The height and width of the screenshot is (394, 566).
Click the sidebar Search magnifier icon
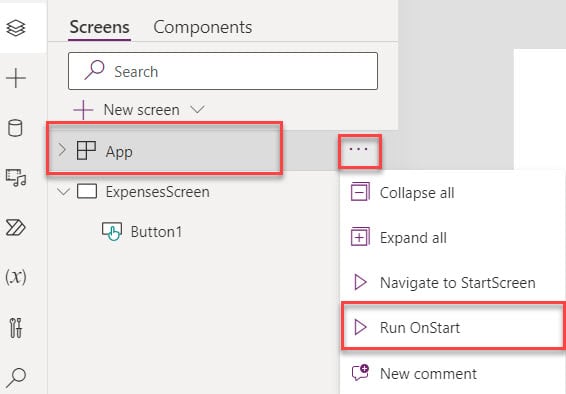click(x=16, y=377)
